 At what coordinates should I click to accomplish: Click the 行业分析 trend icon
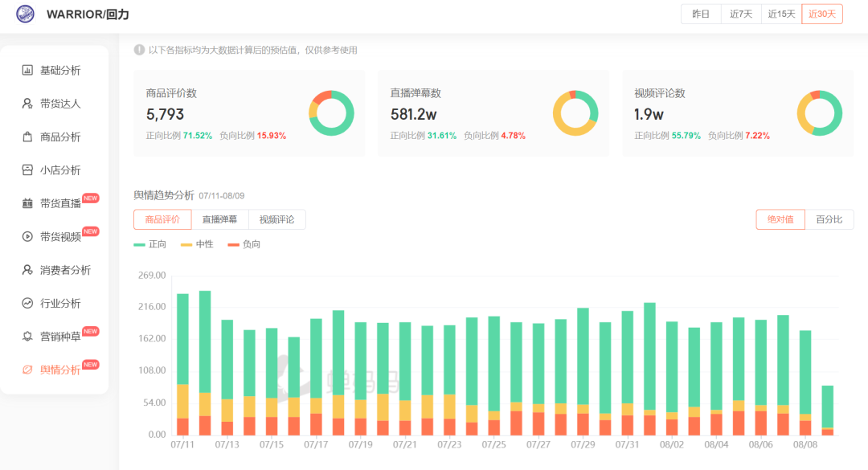(x=27, y=304)
